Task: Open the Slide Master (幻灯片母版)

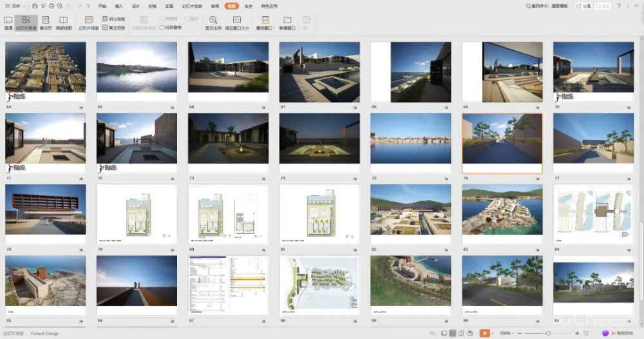Action: [x=88, y=24]
